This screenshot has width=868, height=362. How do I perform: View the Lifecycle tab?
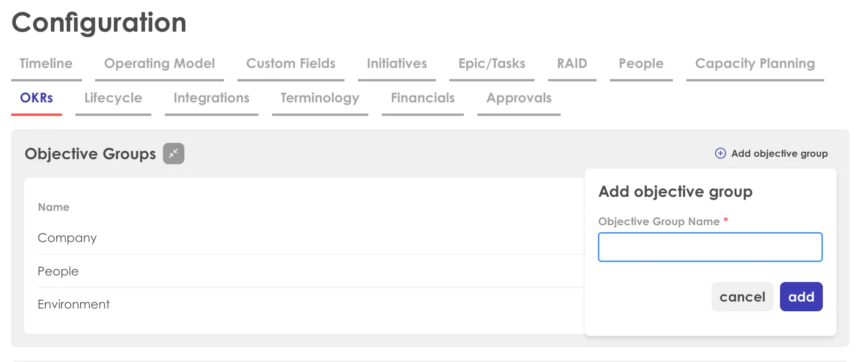pos(113,98)
